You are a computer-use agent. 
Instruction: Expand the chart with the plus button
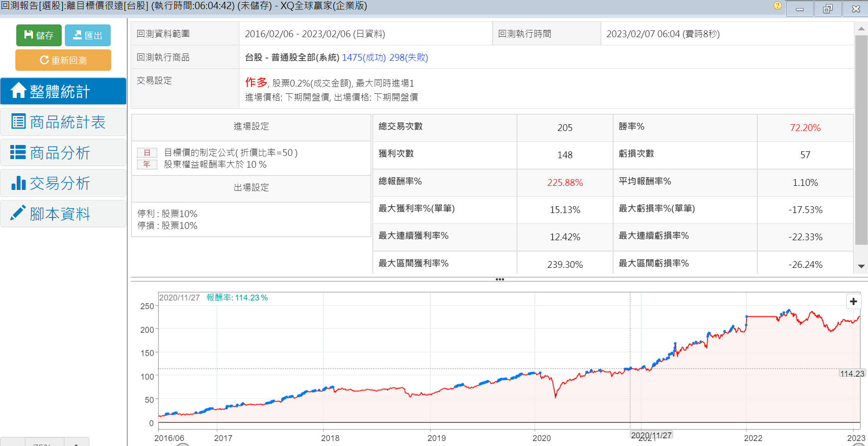click(853, 301)
